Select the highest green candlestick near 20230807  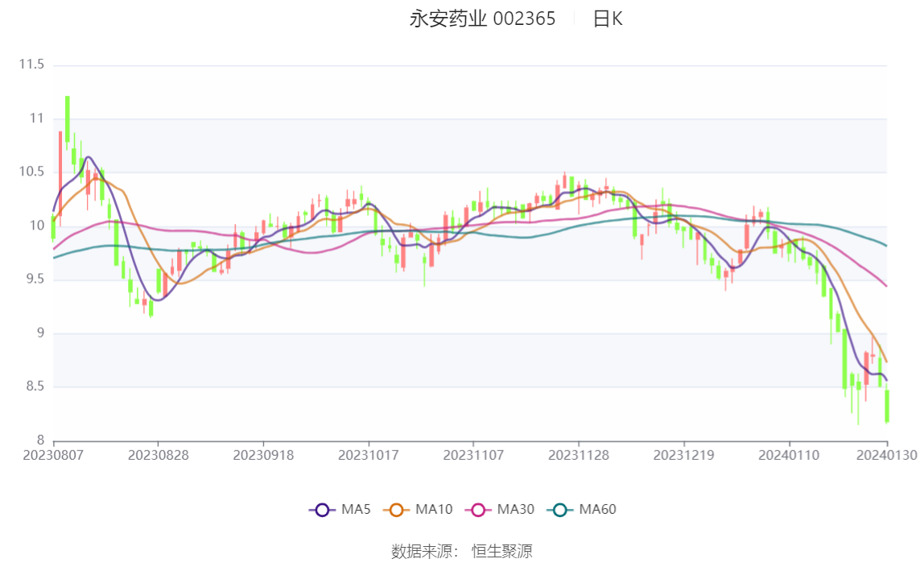(67, 121)
